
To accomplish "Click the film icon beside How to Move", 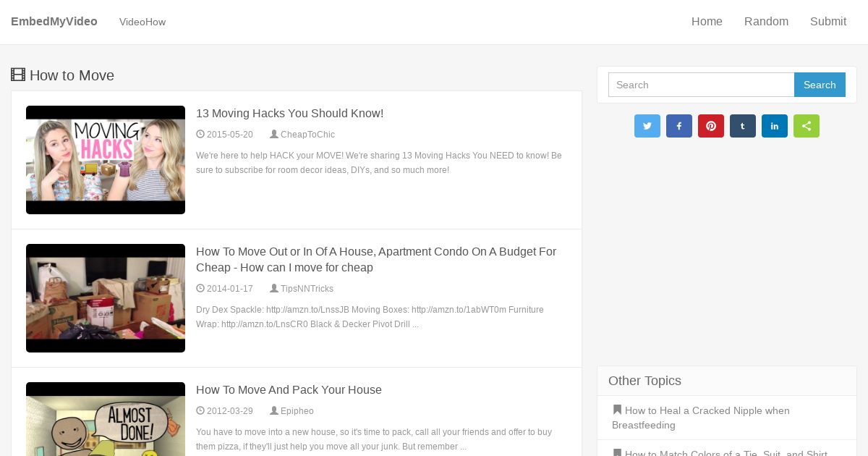I will 18,75.
